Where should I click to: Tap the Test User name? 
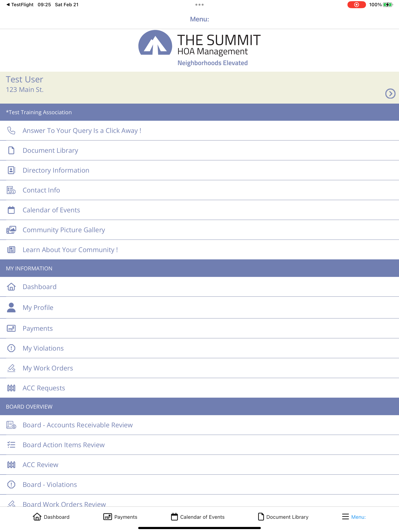pyautogui.click(x=24, y=79)
